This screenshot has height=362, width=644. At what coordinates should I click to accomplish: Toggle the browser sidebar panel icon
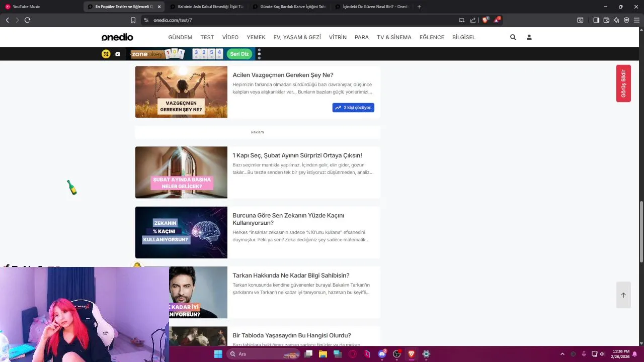(x=596, y=20)
